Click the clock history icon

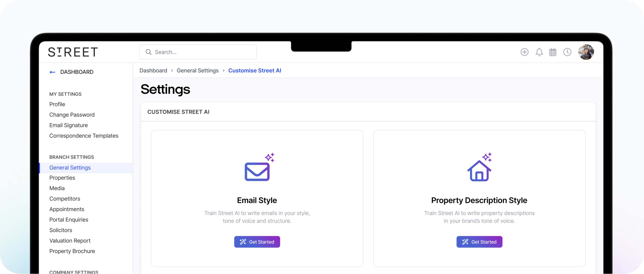567,52
